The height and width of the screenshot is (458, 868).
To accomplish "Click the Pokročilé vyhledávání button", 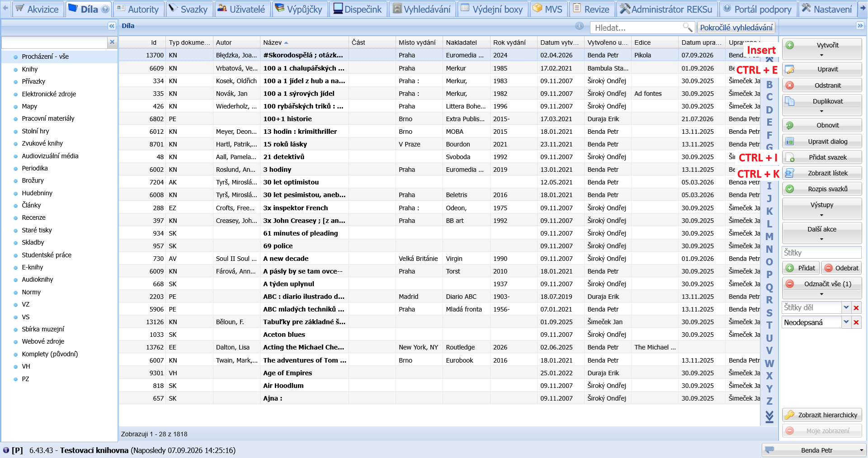I will [x=736, y=28].
